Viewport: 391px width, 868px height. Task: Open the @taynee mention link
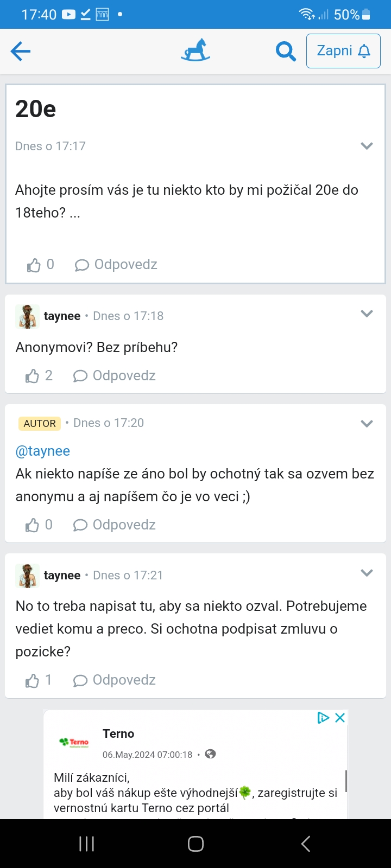(x=43, y=451)
